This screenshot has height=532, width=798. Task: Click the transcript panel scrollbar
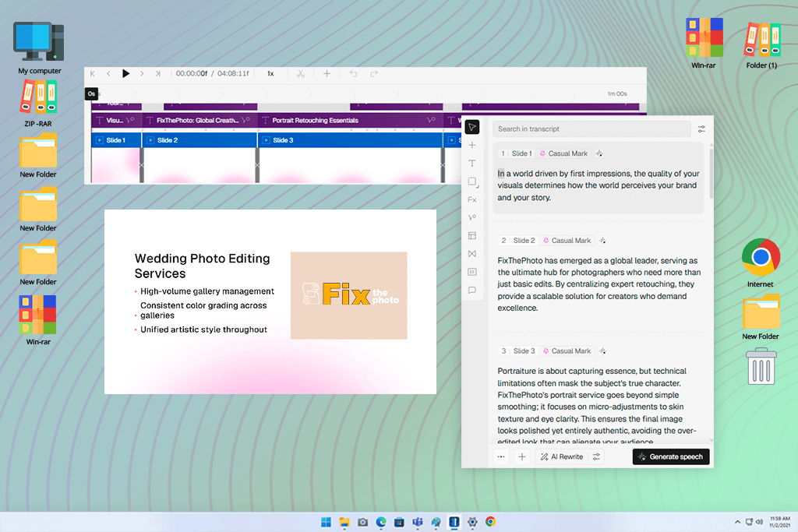tap(711, 173)
